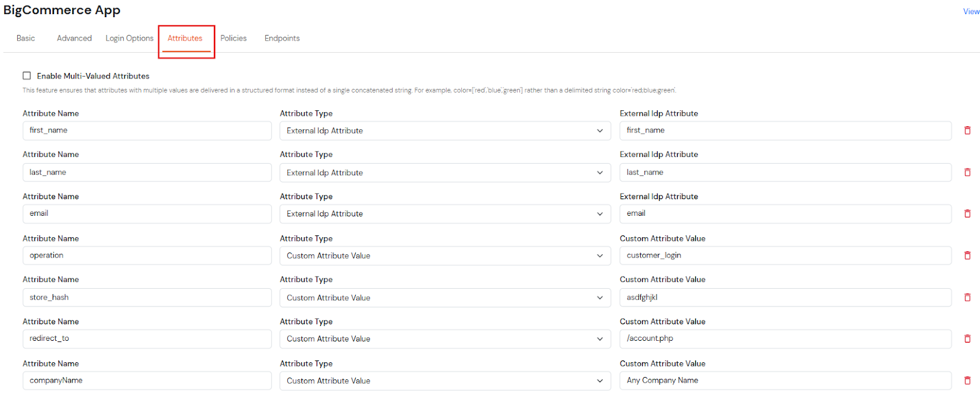Remove the email attribute mapping
This screenshot has height=396, width=980.
pos(967,214)
